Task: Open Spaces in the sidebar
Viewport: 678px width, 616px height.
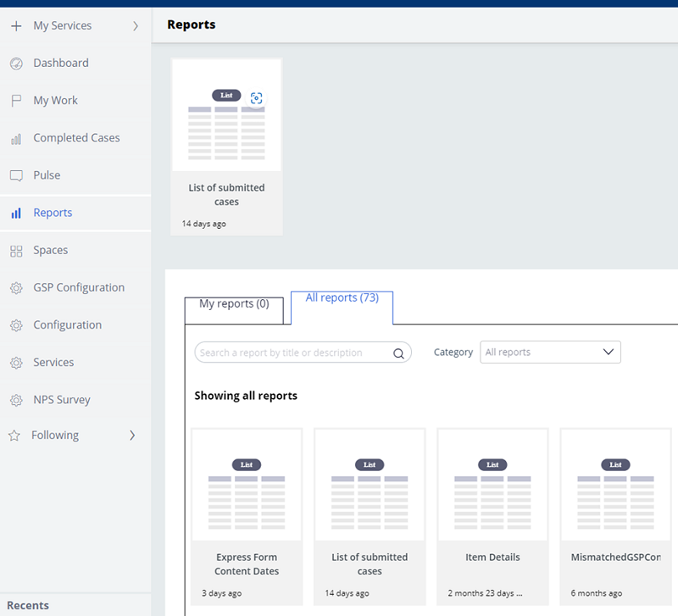Action: [x=75, y=250]
